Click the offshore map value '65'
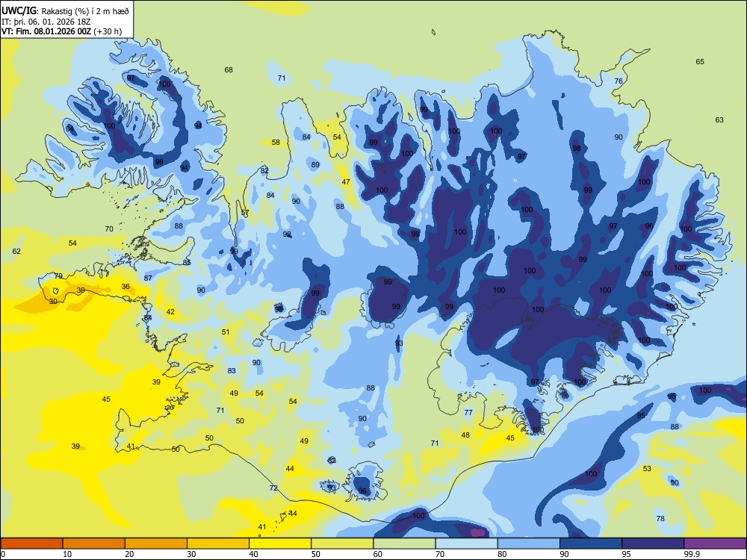This screenshot has height=560, width=747. (700, 61)
